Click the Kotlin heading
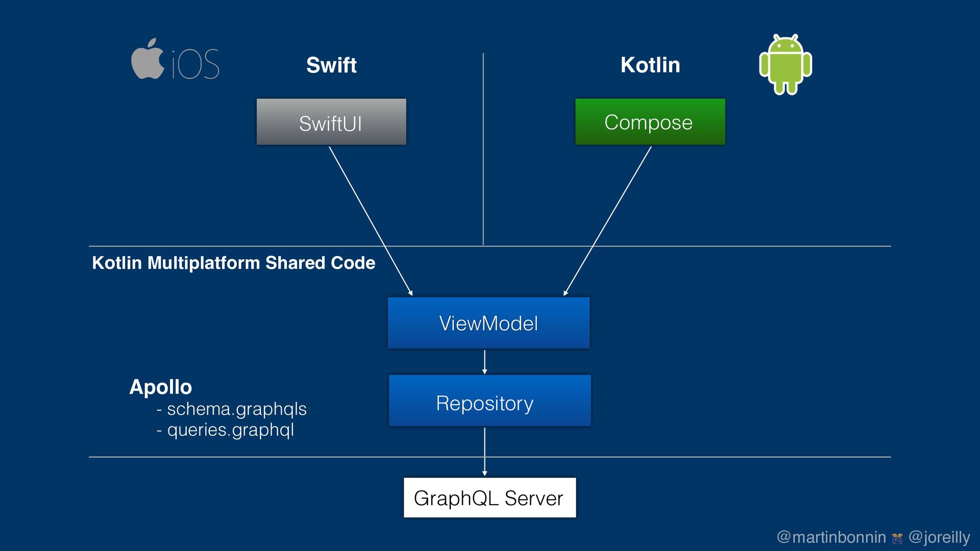The width and height of the screenshot is (980, 551). click(650, 65)
